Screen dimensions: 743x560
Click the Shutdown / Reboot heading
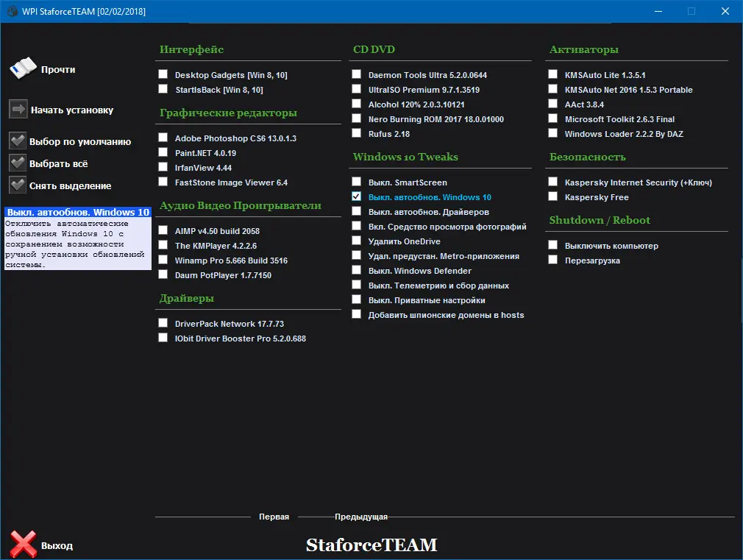[600, 220]
